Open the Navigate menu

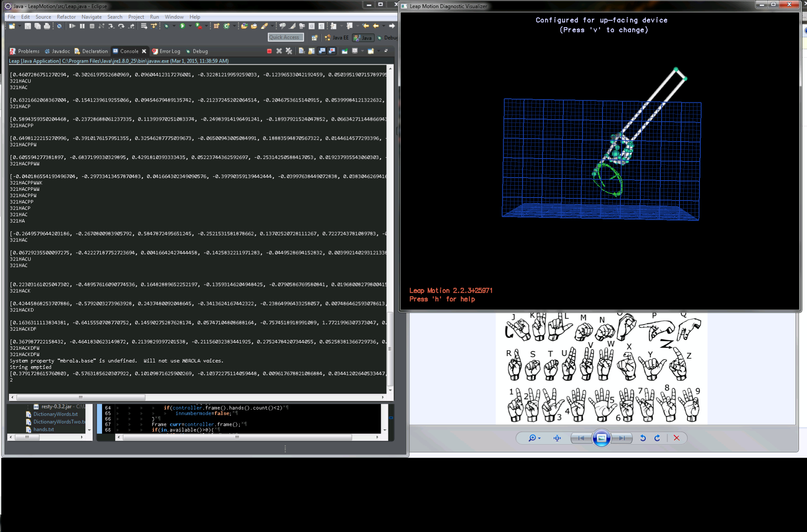click(91, 17)
